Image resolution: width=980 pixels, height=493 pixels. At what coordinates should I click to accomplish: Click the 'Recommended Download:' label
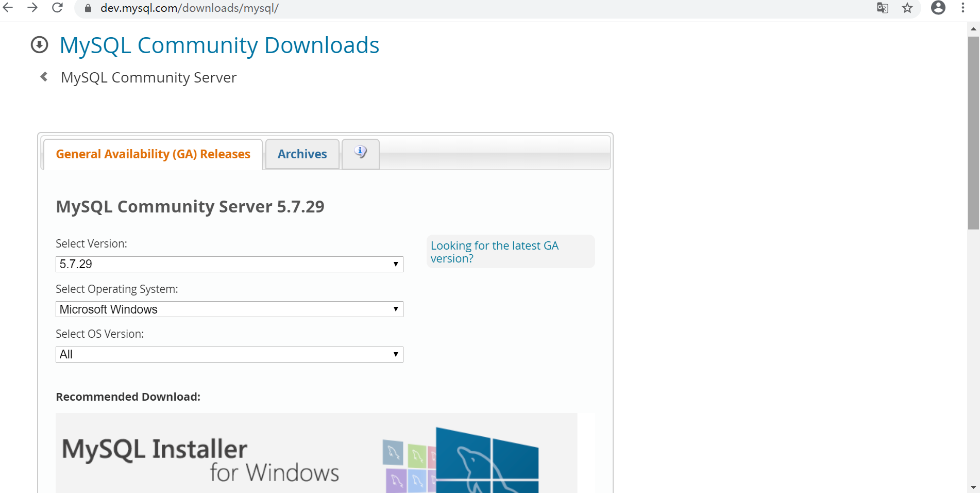pos(128,397)
